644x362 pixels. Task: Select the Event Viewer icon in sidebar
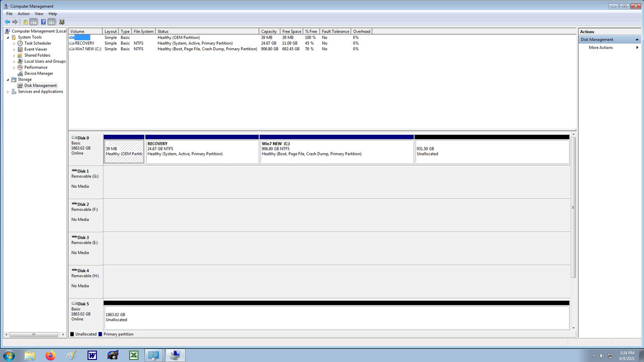[x=20, y=49]
